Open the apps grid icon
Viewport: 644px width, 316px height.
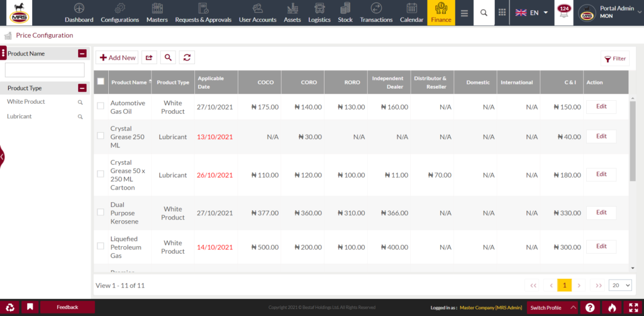pyautogui.click(x=502, y=13)
